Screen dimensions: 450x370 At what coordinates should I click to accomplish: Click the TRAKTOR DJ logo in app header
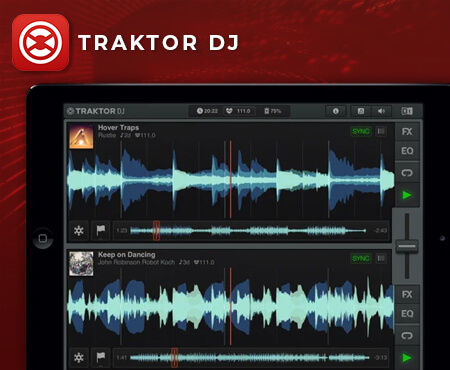coord(96,111)
